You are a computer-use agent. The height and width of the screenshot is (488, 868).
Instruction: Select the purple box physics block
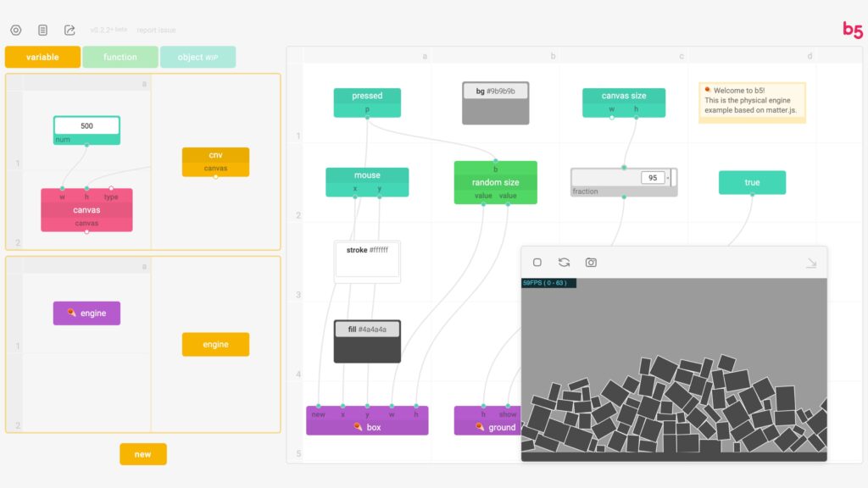click(x=367, y=427)
